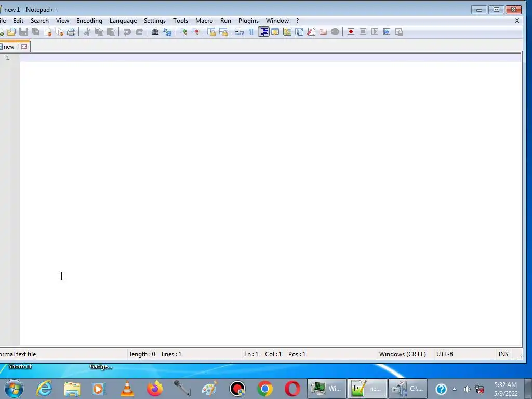
Task: Click the Playback macro button
Action: (x=375, y=32)
